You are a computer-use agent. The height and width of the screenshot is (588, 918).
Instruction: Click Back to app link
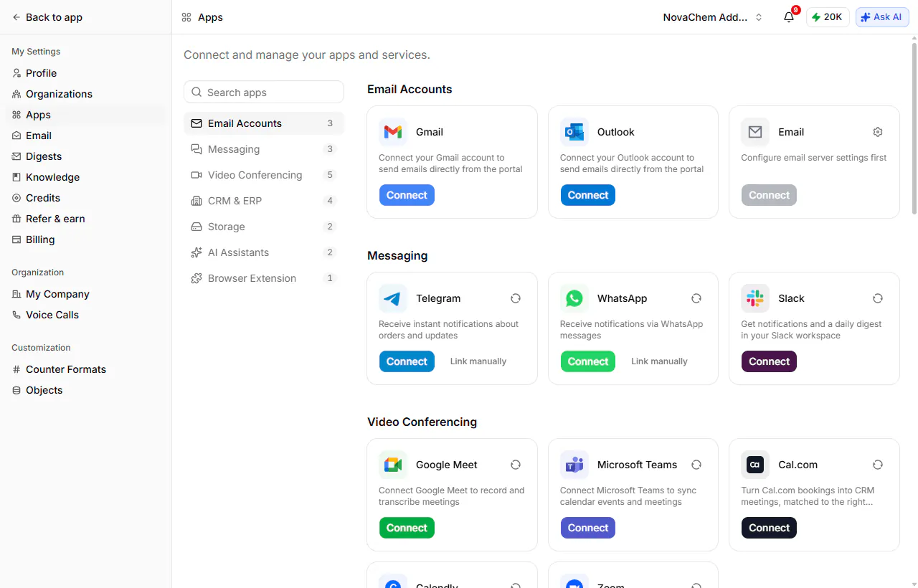tap(47, 17)
